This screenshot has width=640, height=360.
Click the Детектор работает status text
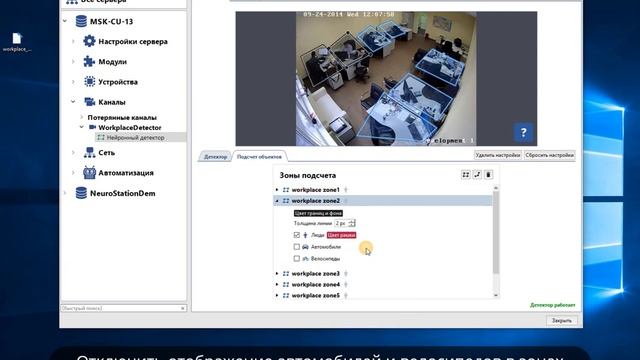pos(552,305)
